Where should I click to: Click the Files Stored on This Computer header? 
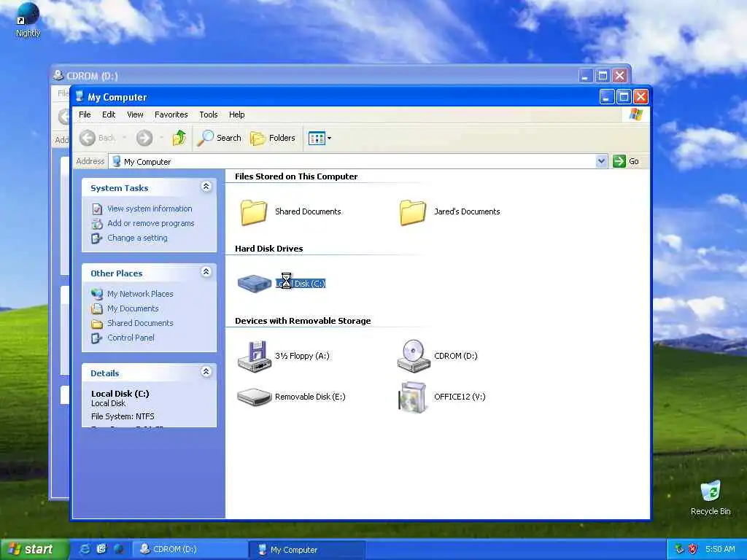pyautogui.click(x=296, y=176)
